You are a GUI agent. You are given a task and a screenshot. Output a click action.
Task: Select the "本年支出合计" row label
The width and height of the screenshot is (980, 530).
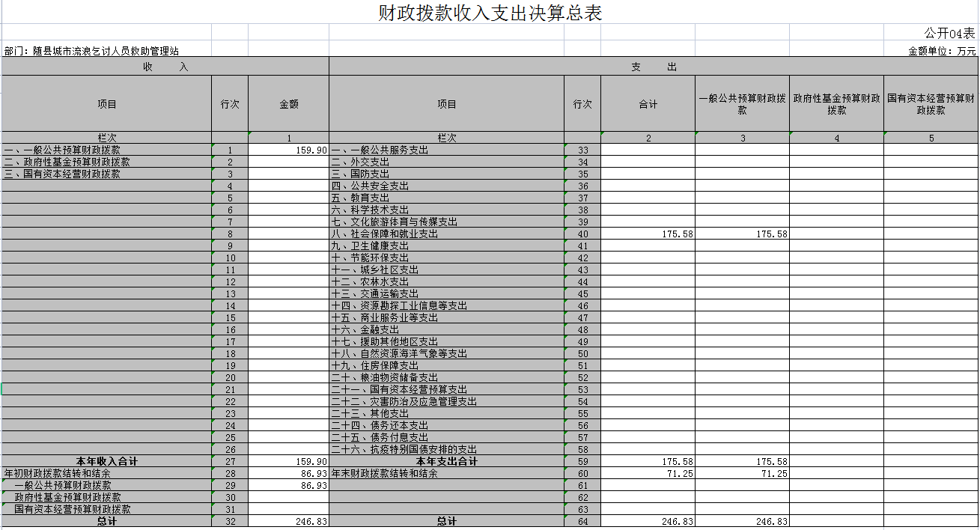[447, 461]
